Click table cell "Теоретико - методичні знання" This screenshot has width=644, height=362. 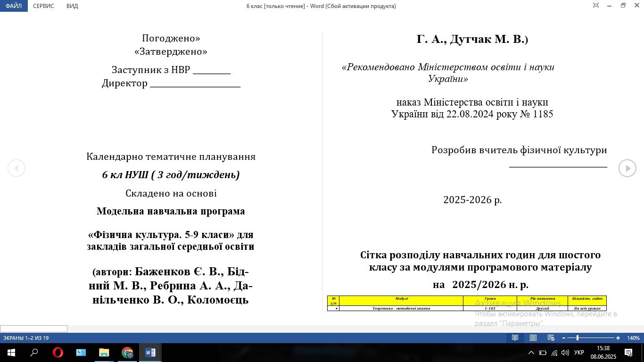click(x=401, y=308)
